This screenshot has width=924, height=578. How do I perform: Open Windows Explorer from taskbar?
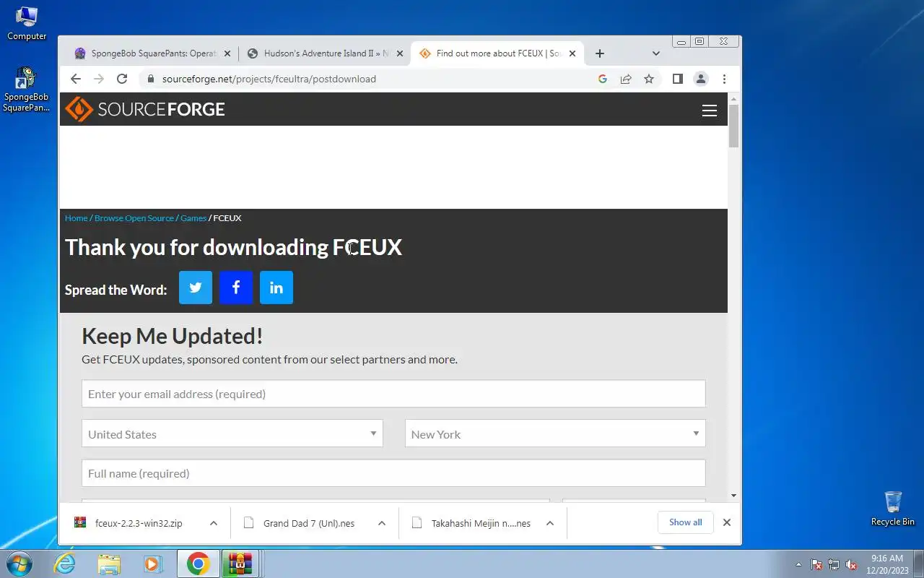coord(109,564)
